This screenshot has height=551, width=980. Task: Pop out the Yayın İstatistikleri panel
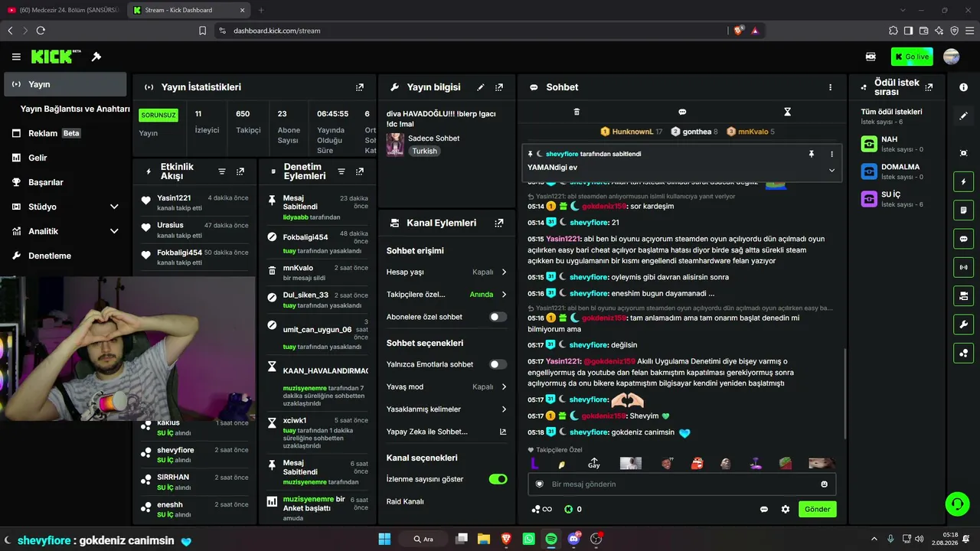tap(360, 87)
